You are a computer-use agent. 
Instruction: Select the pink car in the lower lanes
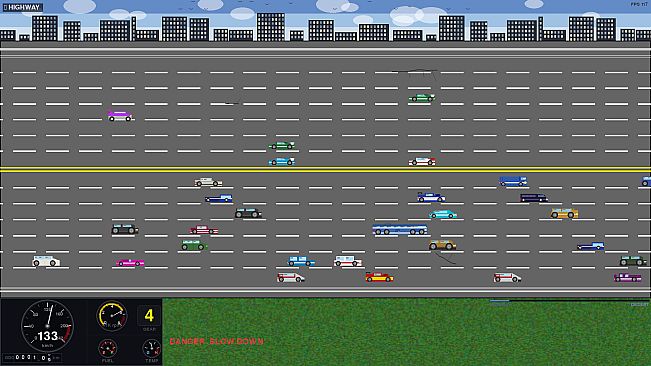(x=130, y=262)
